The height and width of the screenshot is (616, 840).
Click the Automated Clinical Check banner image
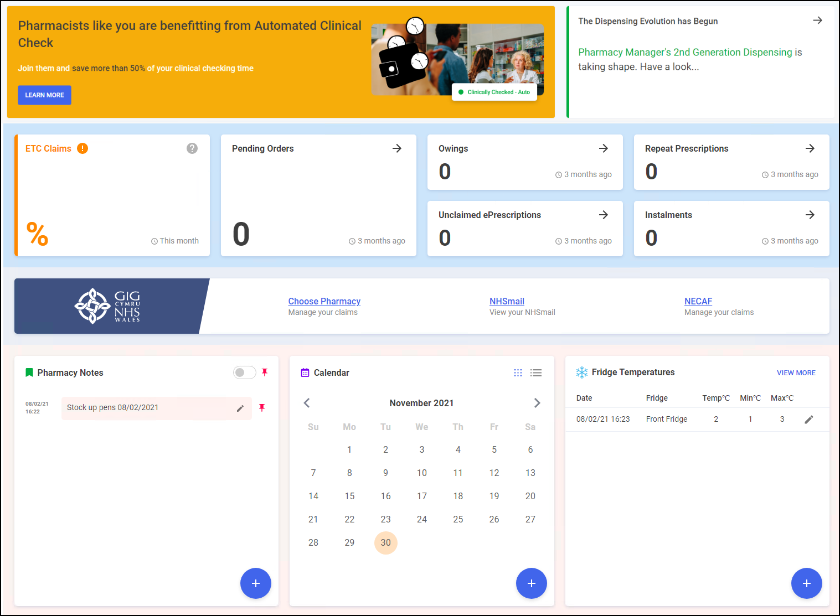pyautogui.click(x=457, y=59)
